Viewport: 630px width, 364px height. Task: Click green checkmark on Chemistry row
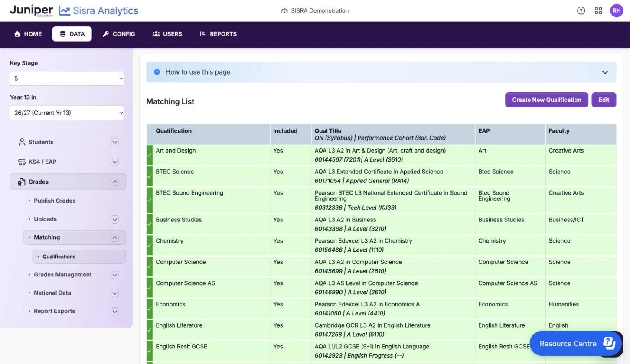click(x=150, y=245)
